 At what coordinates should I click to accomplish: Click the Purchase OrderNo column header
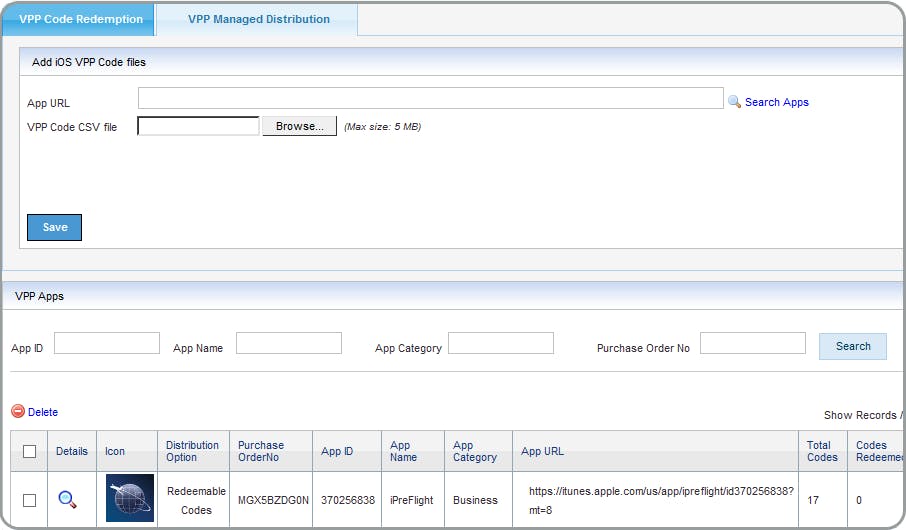(x=261, y=451)
